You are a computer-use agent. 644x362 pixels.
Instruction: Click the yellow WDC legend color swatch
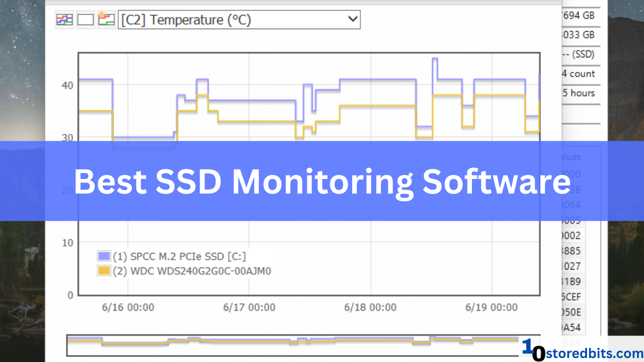[x=104, y=271]
